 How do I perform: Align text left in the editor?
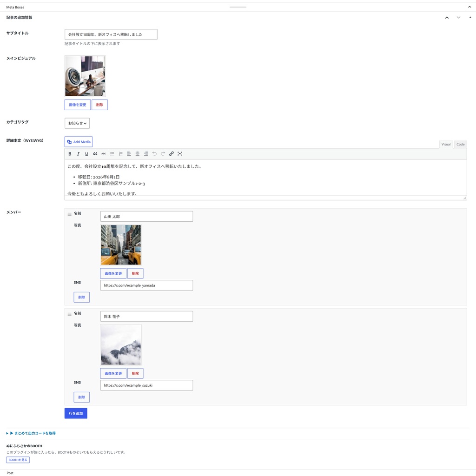click(129, 154)
